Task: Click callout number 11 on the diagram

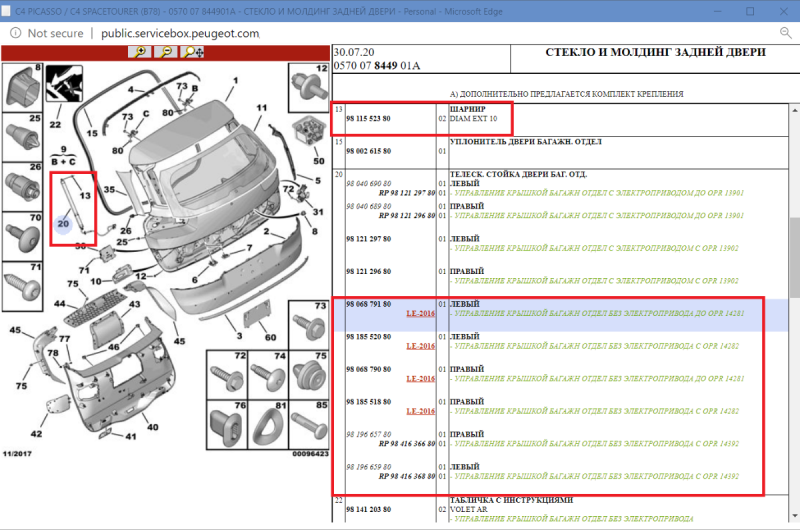Action: [261, 108]
